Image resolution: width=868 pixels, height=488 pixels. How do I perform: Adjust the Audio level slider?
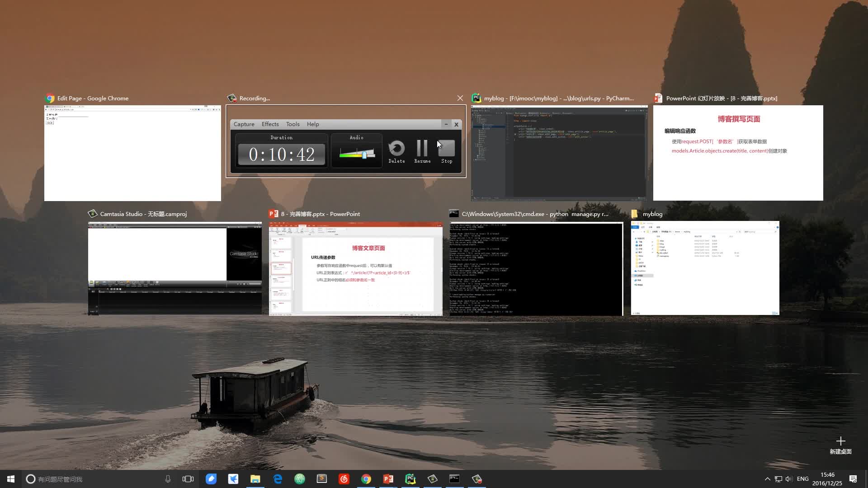[x=364, y=155]
